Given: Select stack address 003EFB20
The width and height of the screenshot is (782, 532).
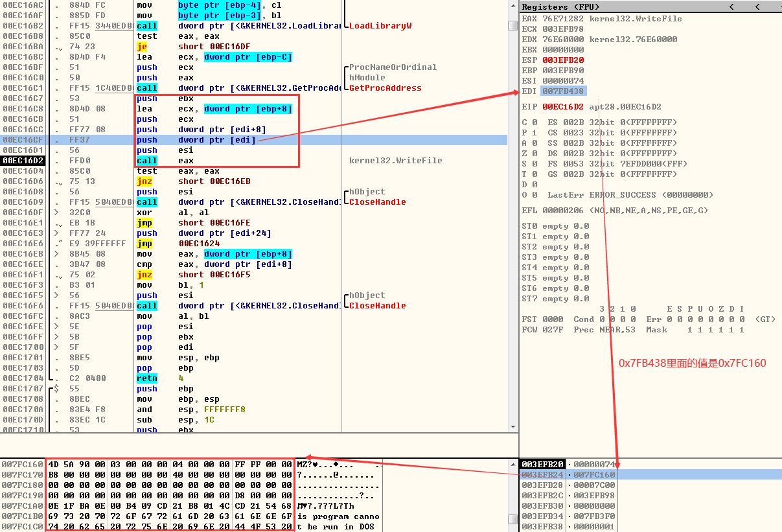Looking at the screenshot, I should 542,465.
